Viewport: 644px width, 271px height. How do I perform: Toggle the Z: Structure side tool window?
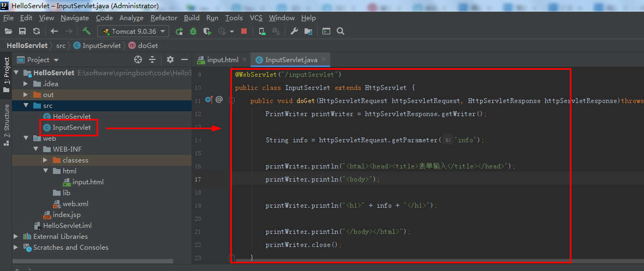point(6,125)
